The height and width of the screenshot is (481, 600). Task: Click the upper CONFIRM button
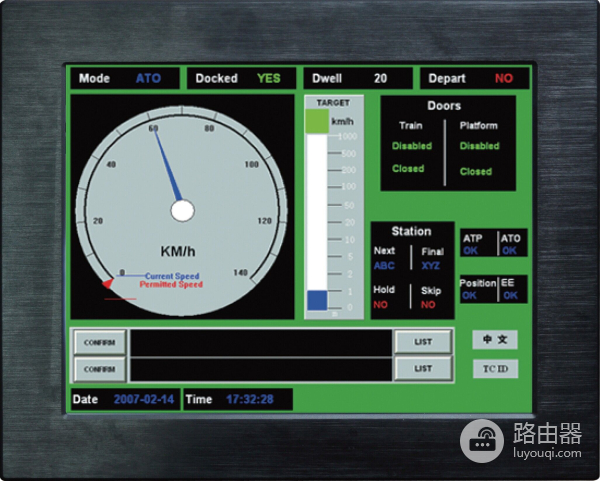click(x=100, y=342)
